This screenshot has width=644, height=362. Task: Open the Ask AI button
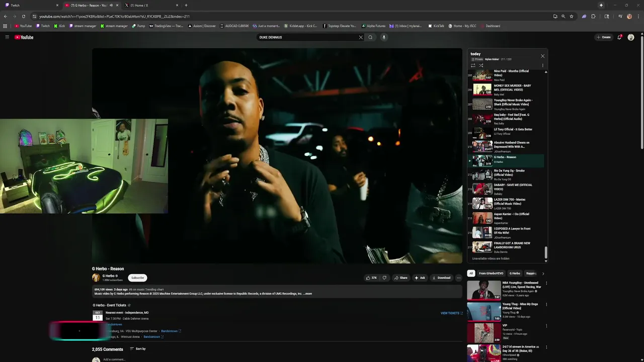coord(420,278)
